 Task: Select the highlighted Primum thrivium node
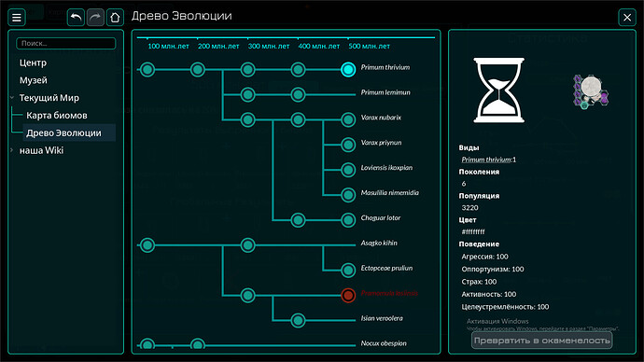(x=348, y=69)
